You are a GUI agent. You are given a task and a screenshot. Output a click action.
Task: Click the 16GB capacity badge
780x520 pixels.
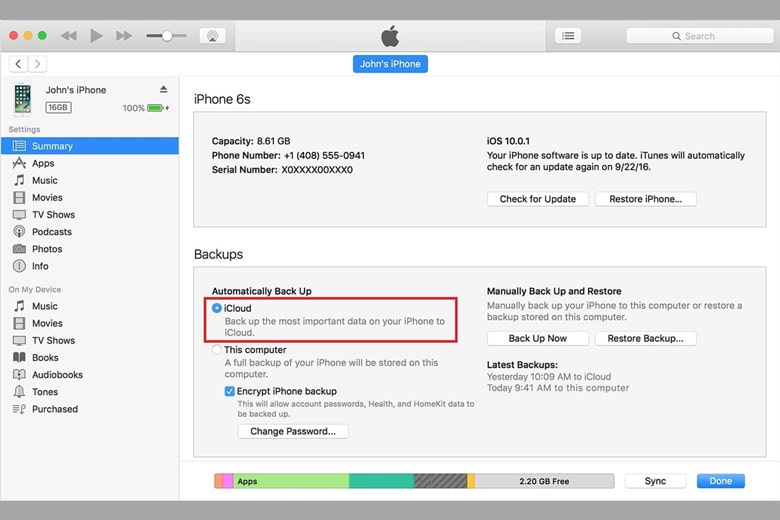[58, 107]
